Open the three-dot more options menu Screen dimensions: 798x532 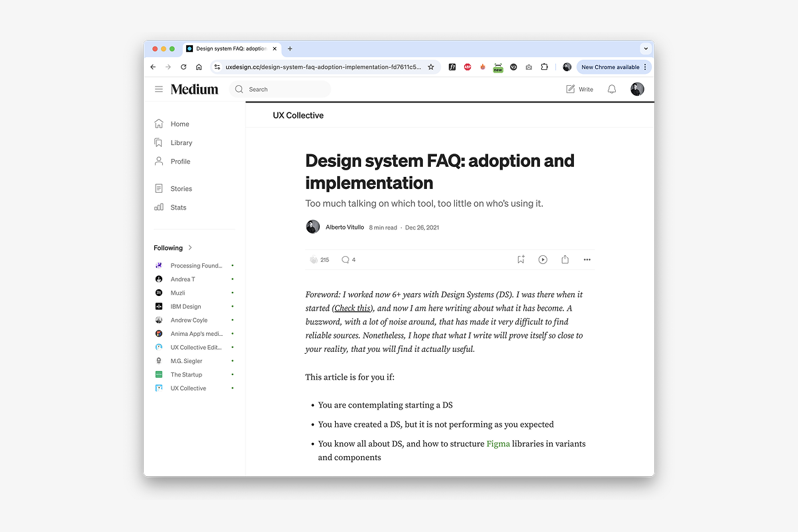[587, 260]
